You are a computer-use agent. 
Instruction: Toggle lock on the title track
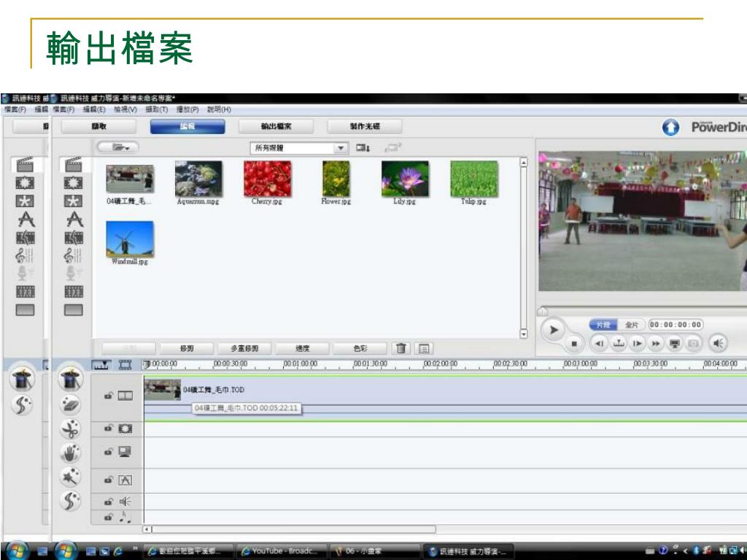108,480
